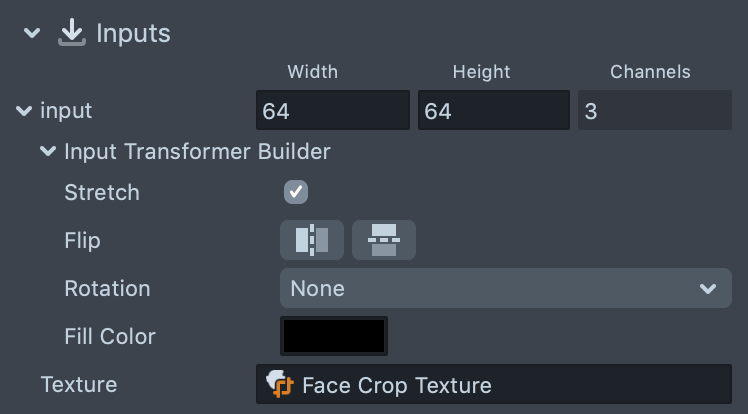The width and height of the screenshot is (748, 414).
Task: Open the Fill Color black swatch
Action: click(x=334, y=336)
